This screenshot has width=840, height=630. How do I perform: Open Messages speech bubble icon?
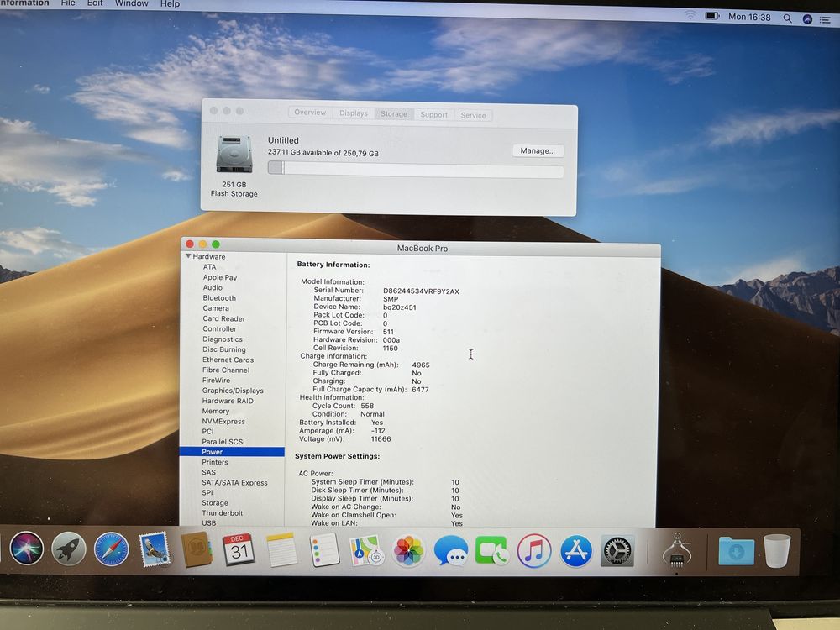[x=450, y=551]
